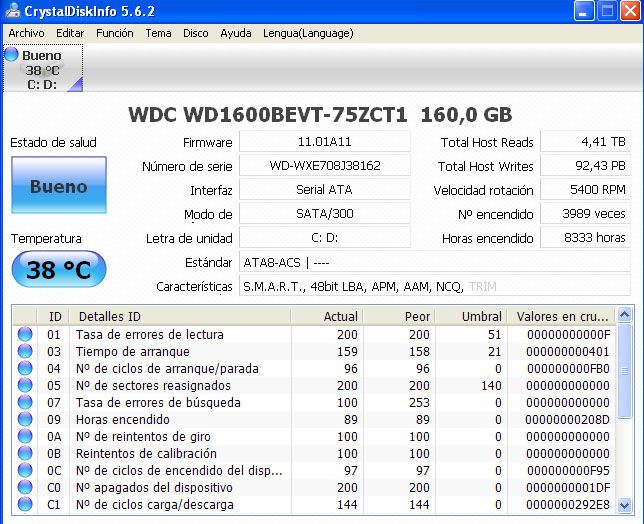Click status orb for row 0B Reintentos de calibración
Screen dimensions: 644x524
[x=25, y=453]
